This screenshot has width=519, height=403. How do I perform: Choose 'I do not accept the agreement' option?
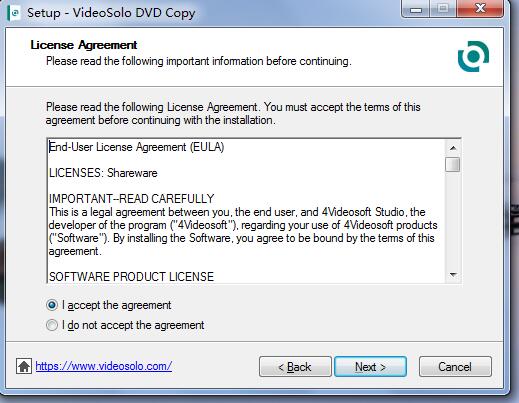click(x=52, y=325)
